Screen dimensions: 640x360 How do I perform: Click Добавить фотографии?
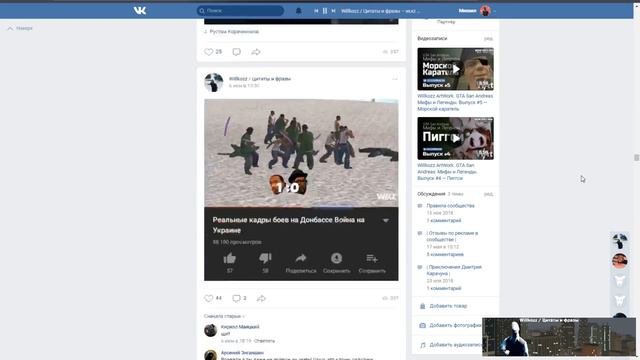451,325
